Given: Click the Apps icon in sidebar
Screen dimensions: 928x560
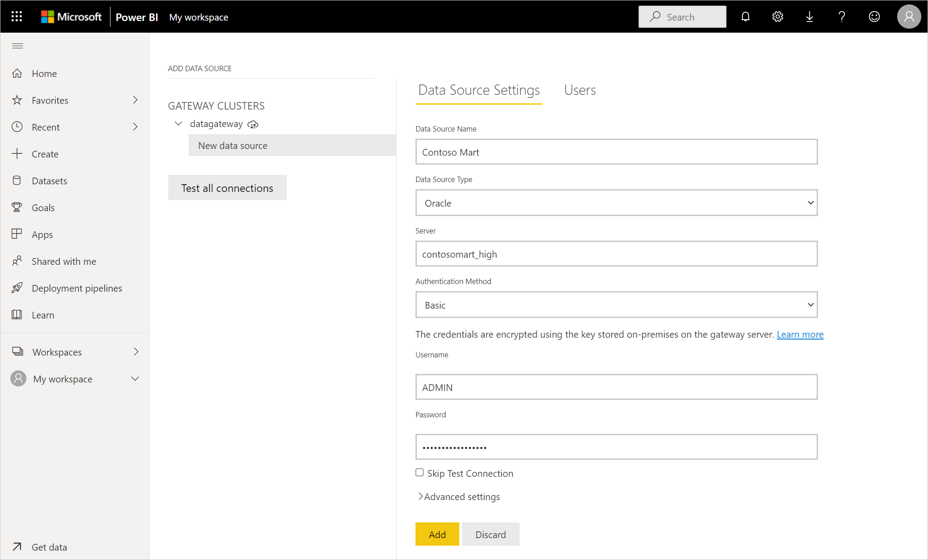Looking at the screenshot, I should pos(18,234).
